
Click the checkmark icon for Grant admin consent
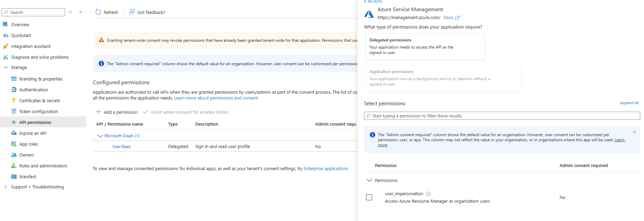146,112
